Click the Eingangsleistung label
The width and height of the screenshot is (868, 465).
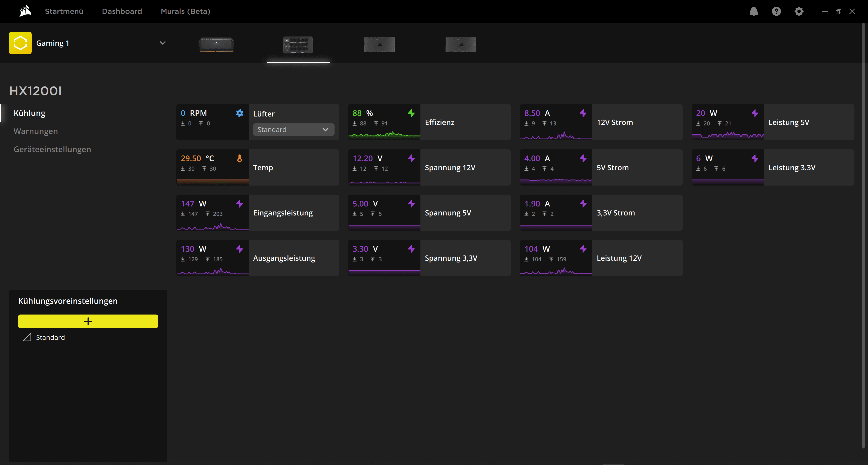click(283, 213)
